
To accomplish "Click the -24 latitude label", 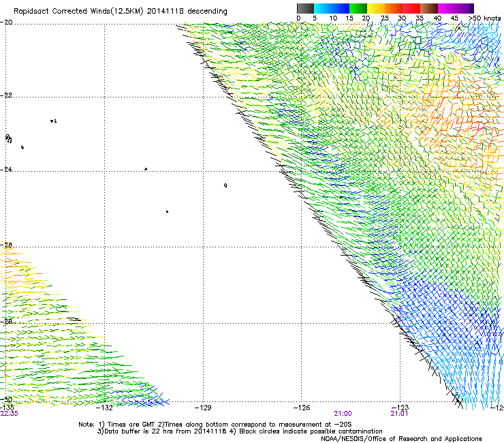I will (x=6, y=169).
